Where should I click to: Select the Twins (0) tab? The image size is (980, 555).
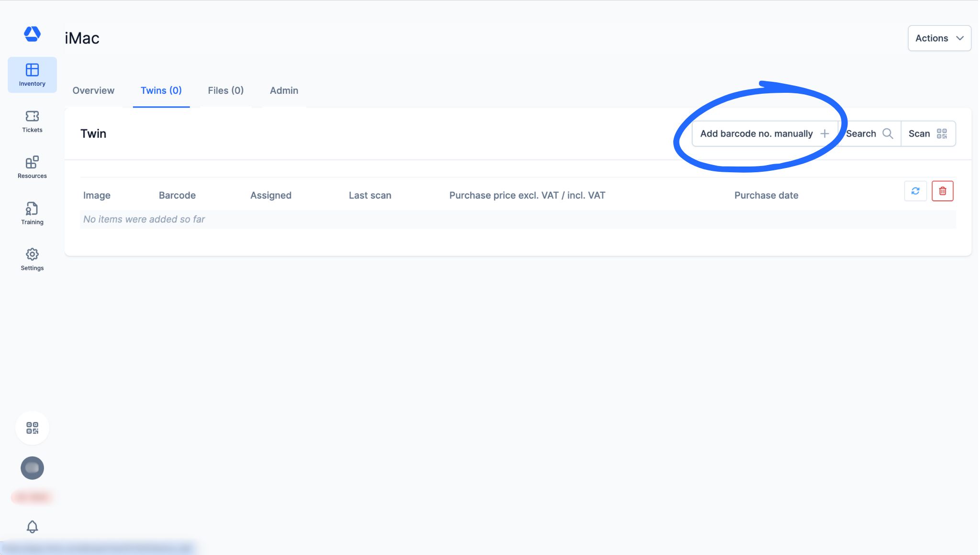tap(161, 90)
